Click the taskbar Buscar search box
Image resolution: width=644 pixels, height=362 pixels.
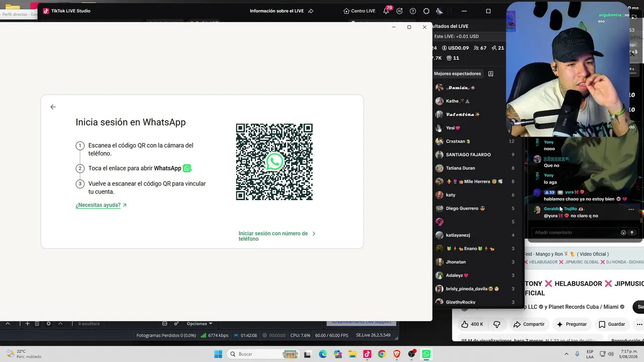point(264,354)
